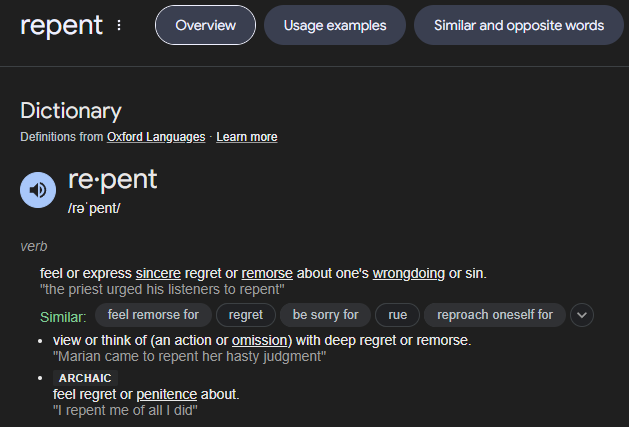Open Similar and opposite words tab
The width and height of the screenshot is (629, 427).
click(519, 25)
